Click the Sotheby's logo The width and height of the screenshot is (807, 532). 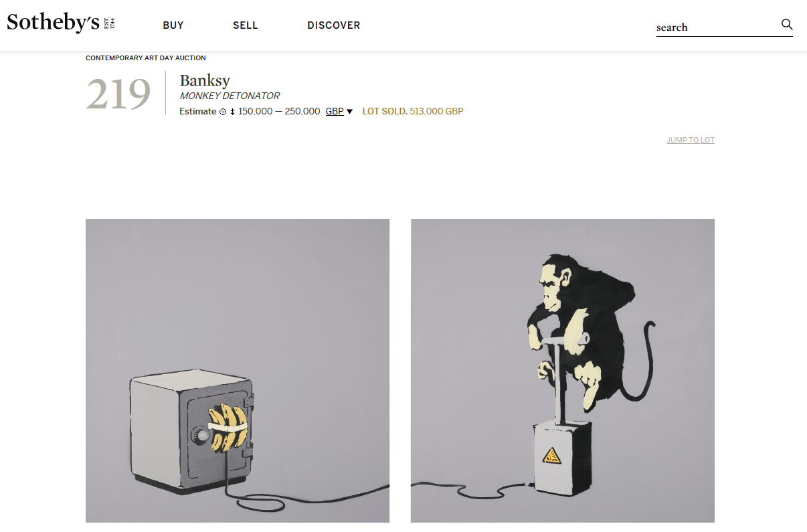62,23
